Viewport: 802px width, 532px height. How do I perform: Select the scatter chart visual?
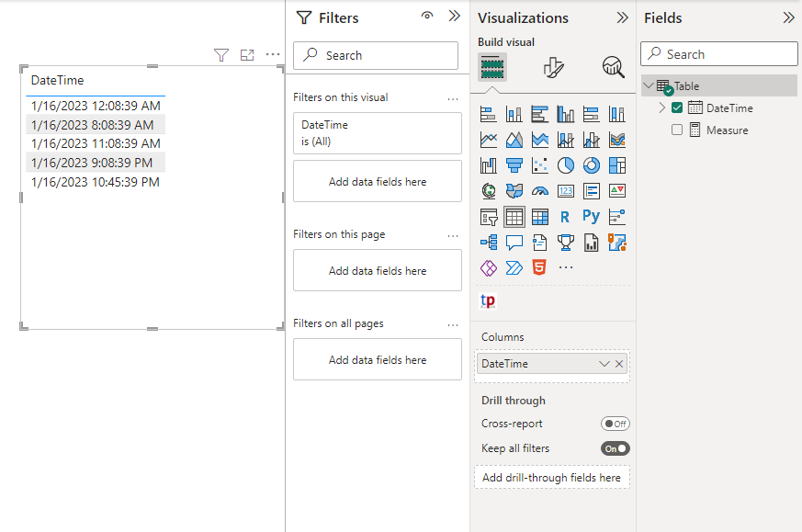click(x=539, y=165)
